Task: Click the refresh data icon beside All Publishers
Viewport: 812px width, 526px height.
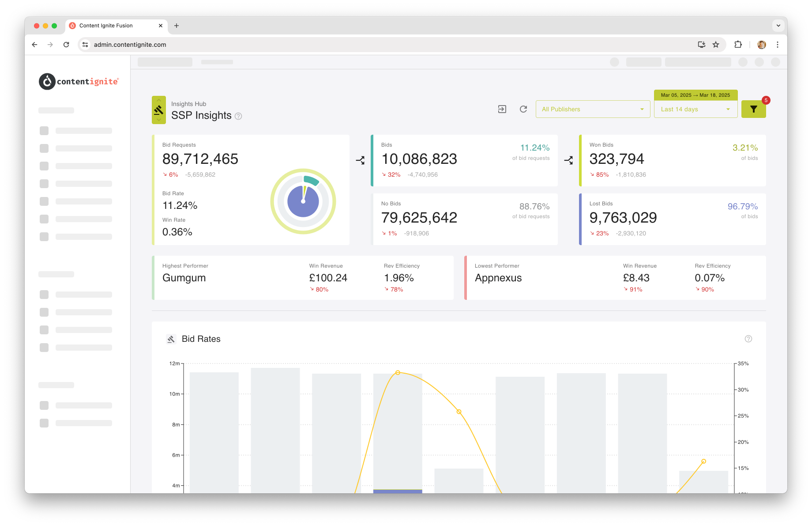Action: click(x=523, y=109)
